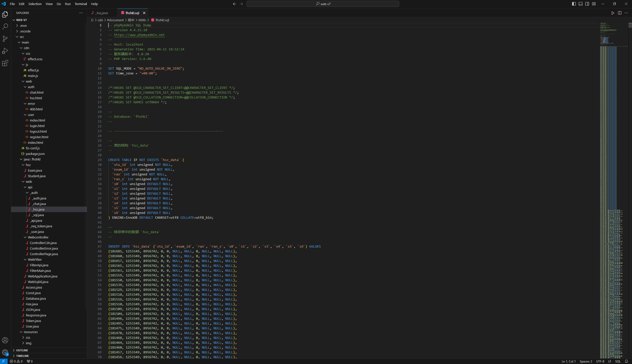Open the Help menu
632x364 pixels.
click(94, 4)
